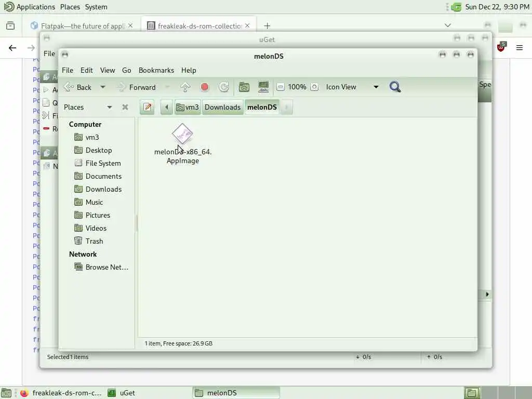Zoom out with the minus icon
Image resolution: width=532 pixels, height=399 pixels.
[280, 87]
